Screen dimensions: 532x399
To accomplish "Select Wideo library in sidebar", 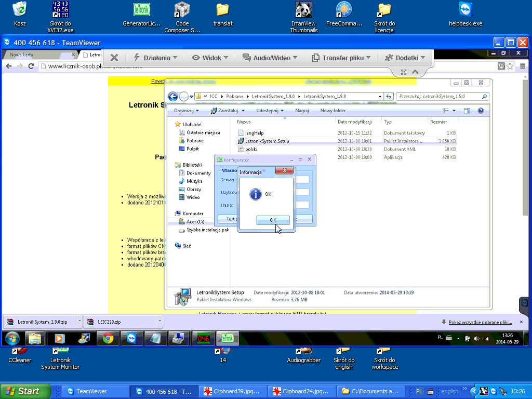I will (193, 197).
